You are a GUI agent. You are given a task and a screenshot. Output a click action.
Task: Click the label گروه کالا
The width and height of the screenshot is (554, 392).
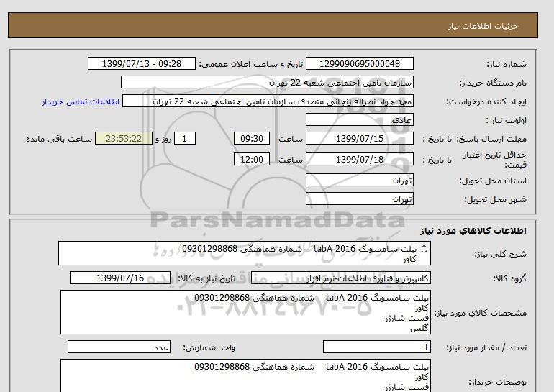tap(510, 278)
